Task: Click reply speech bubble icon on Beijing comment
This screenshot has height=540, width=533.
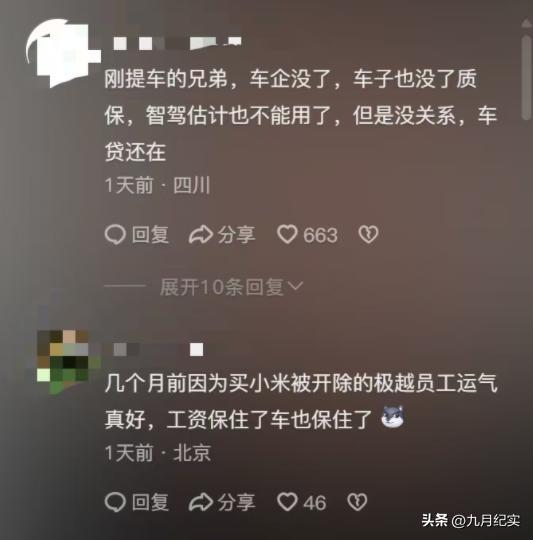Action: 115,502
